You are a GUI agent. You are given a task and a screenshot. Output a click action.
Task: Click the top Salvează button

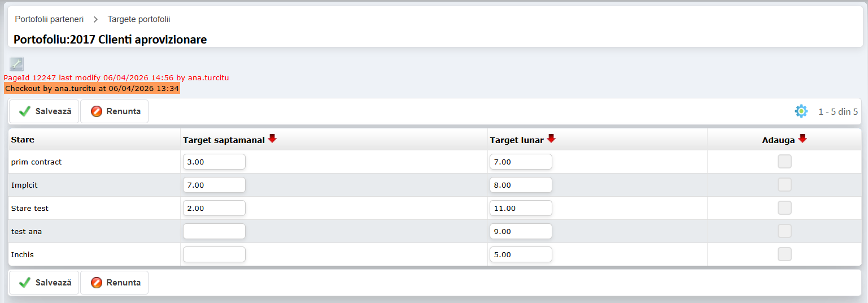click(44, 111)
